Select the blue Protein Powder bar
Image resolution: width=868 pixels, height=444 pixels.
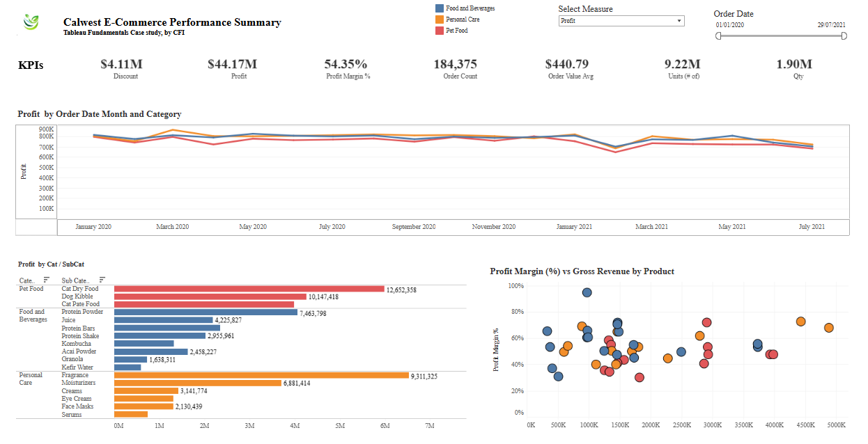206,312
